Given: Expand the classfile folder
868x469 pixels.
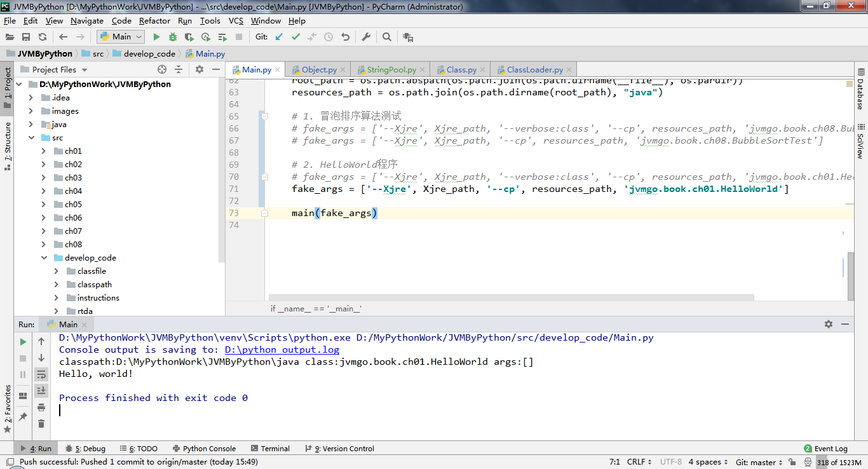Looking at the screenshot, I should (x=57, y=271).
